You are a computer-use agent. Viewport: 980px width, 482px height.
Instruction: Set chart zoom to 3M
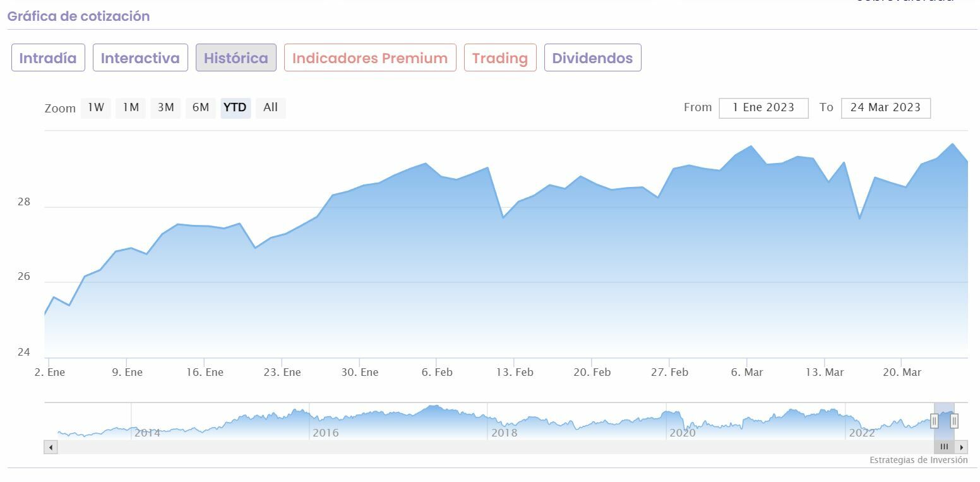(x=165, y=108)
